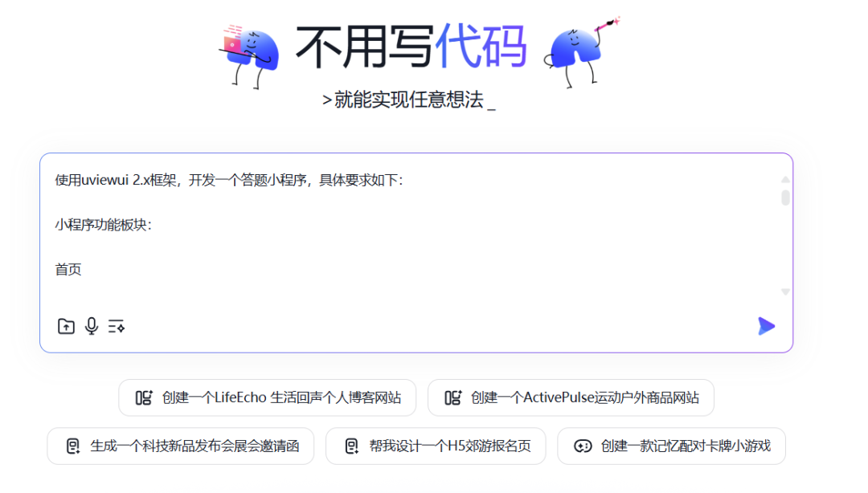
Task: Click the left blue mascot illustration
Action: [250, 50]
